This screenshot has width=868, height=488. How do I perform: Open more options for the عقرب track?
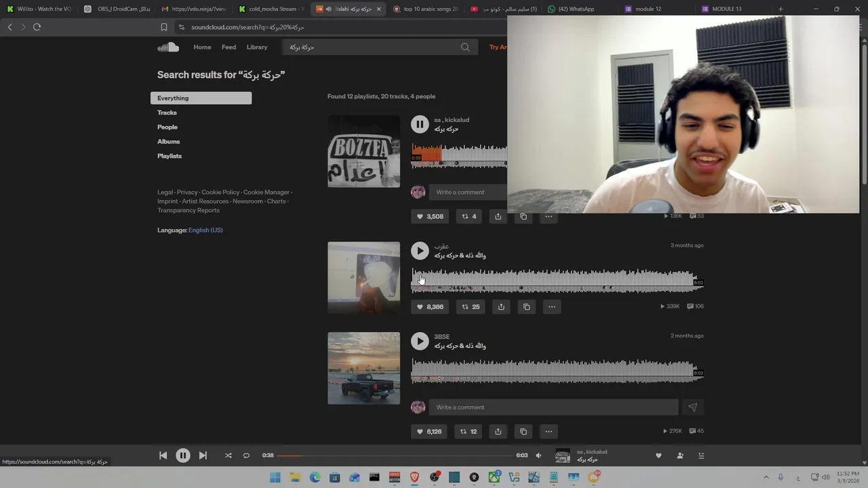click(552, 306)
